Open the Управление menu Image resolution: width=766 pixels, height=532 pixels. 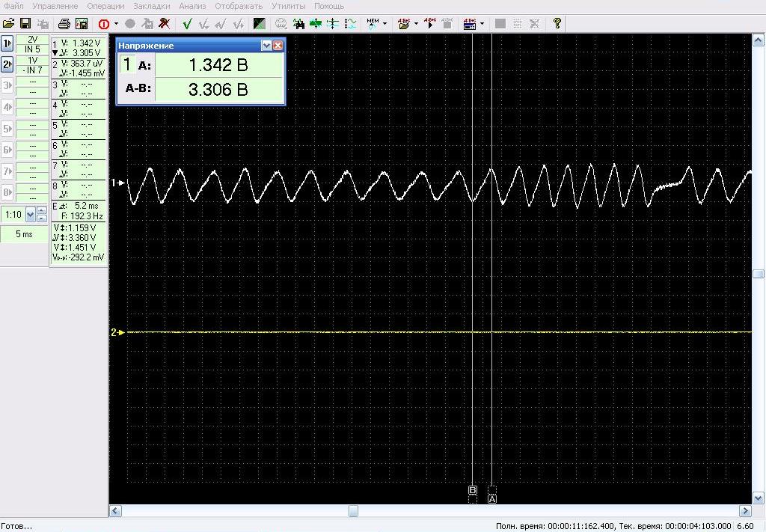[x=55, y=6]
